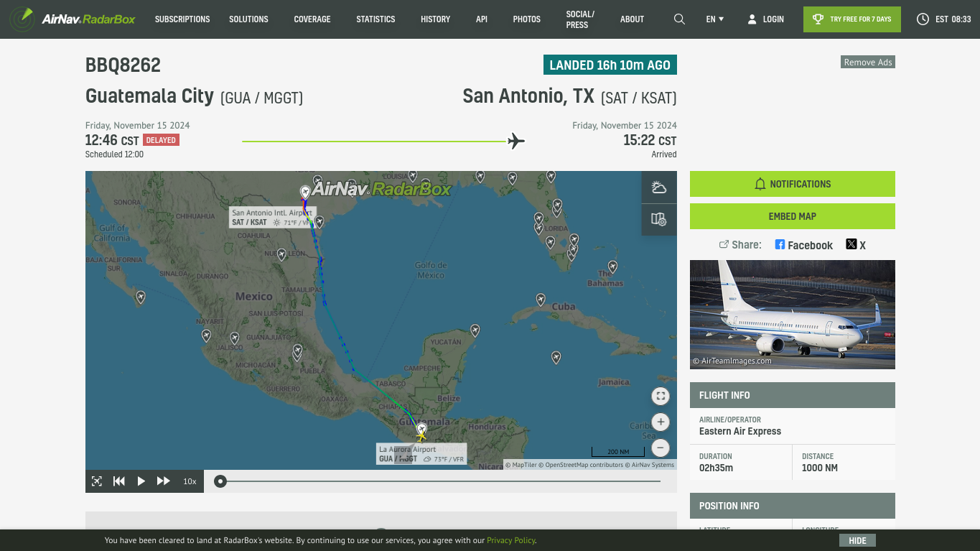Click the yellow aircraft icon on map
The height and width of the screenshot is (551, 980).
tap(421, 435)
